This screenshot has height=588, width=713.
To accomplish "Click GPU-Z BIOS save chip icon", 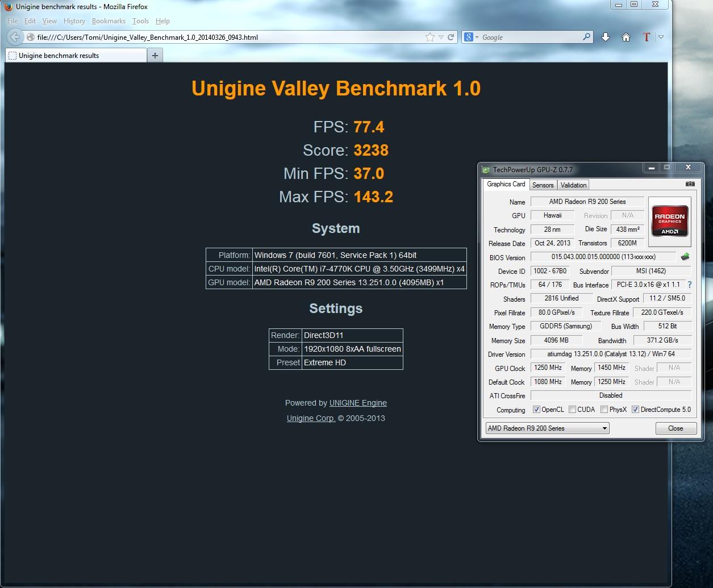I will pyautogui.click(x=685, y=257).
